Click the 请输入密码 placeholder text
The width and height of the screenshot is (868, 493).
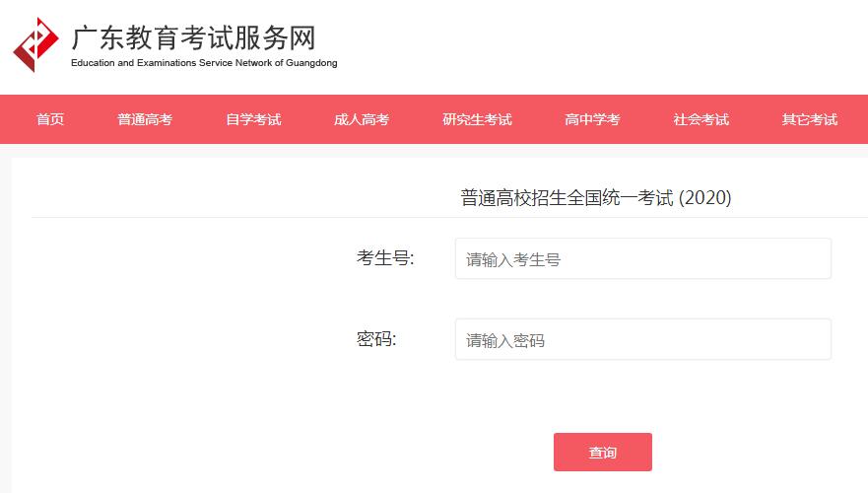coord(505,340)
